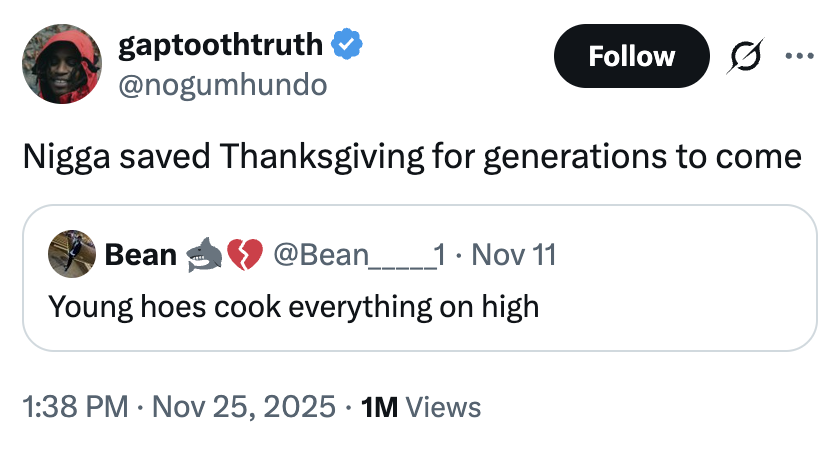Click the main tweet text about Thanksgiving
This screenshot has width=838, height=452.
pyautogui.click(x=412, y=157)
